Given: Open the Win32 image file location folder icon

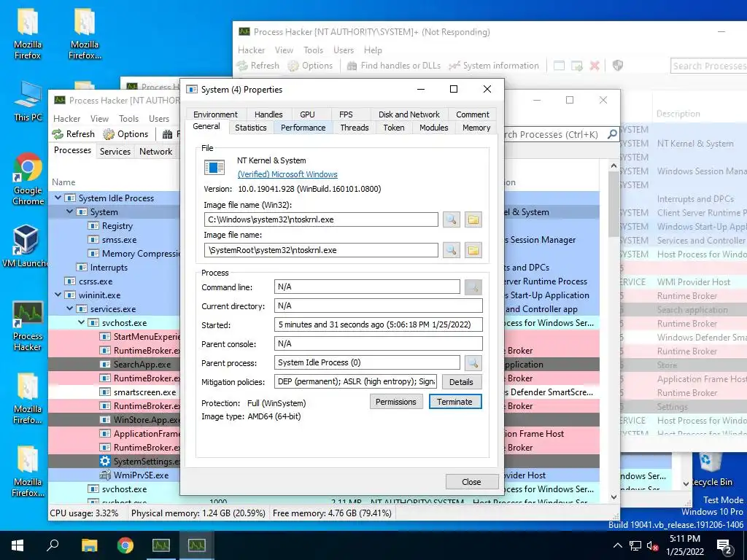Looking at the screenshot, I should click(x=473, y=219).
